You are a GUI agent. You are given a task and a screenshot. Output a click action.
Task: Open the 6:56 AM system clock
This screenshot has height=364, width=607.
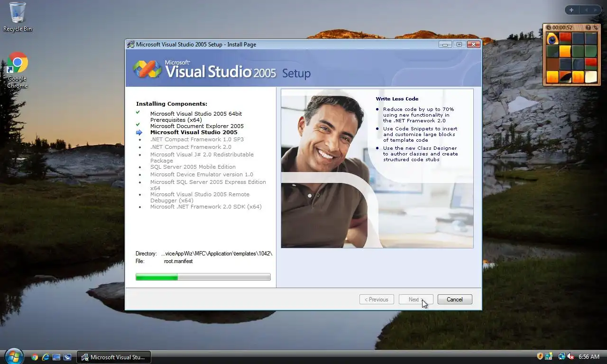point(589,356)
